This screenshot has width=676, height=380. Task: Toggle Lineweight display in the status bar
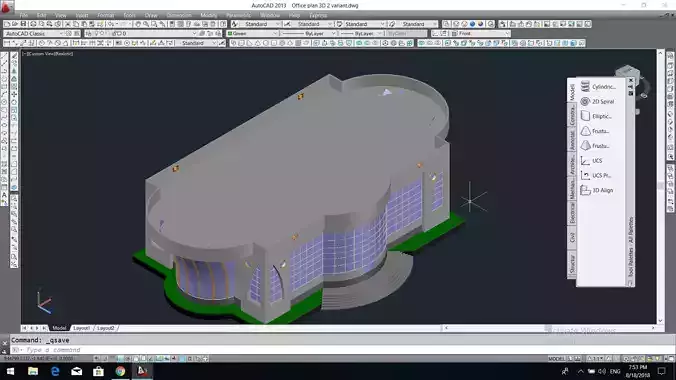(174, 358)
